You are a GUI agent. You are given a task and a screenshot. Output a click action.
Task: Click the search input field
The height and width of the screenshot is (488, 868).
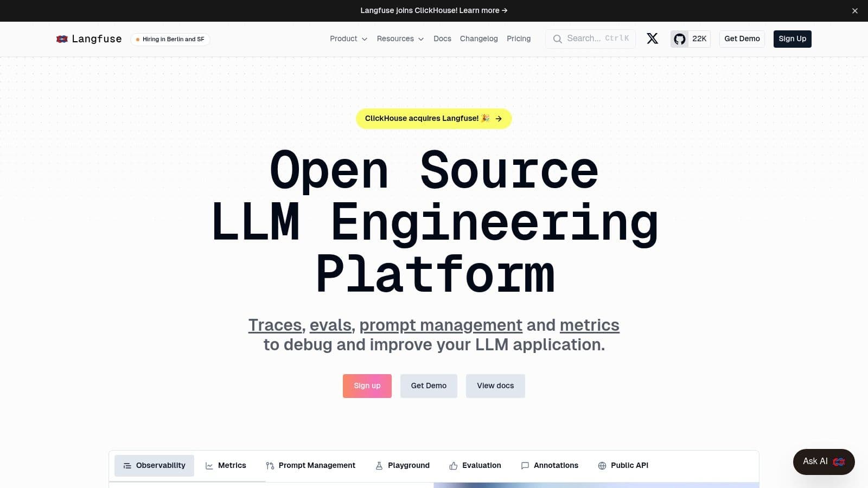pos(591,38)
